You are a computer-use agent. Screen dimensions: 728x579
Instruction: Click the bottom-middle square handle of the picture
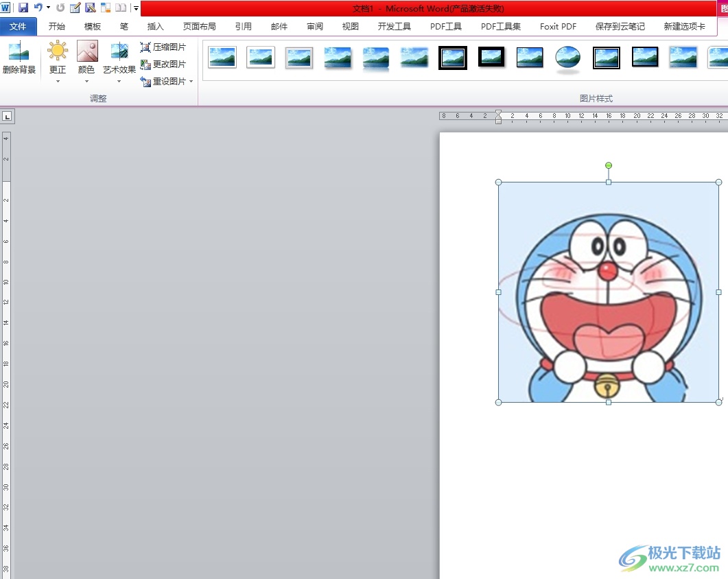point(608,403)
